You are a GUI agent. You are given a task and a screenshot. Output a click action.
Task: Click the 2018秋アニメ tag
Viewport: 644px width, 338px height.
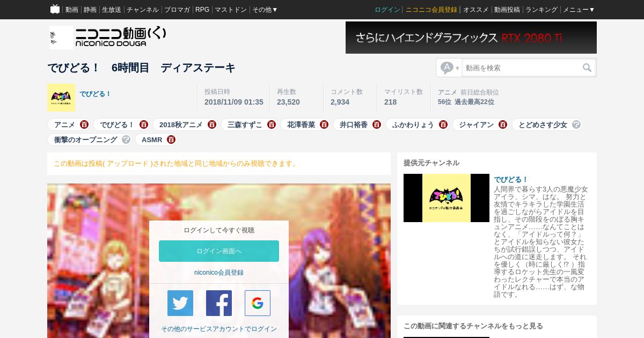click(x=181, y=124)
